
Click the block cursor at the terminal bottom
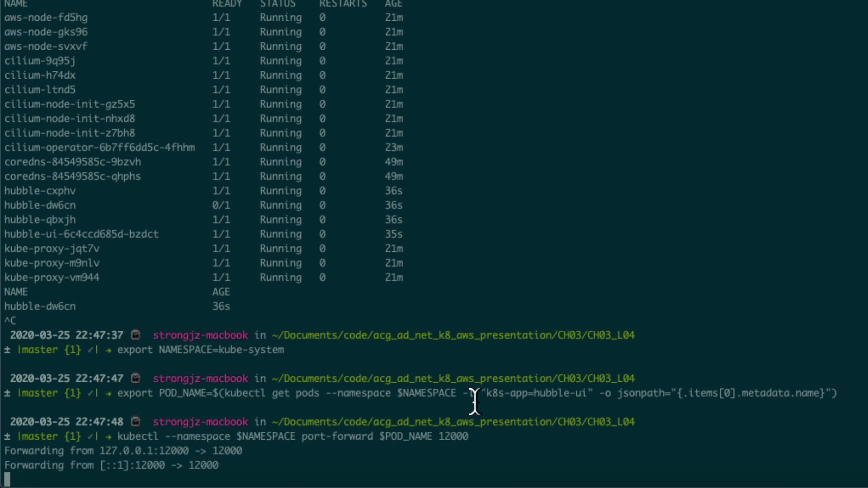pos(7,479)
